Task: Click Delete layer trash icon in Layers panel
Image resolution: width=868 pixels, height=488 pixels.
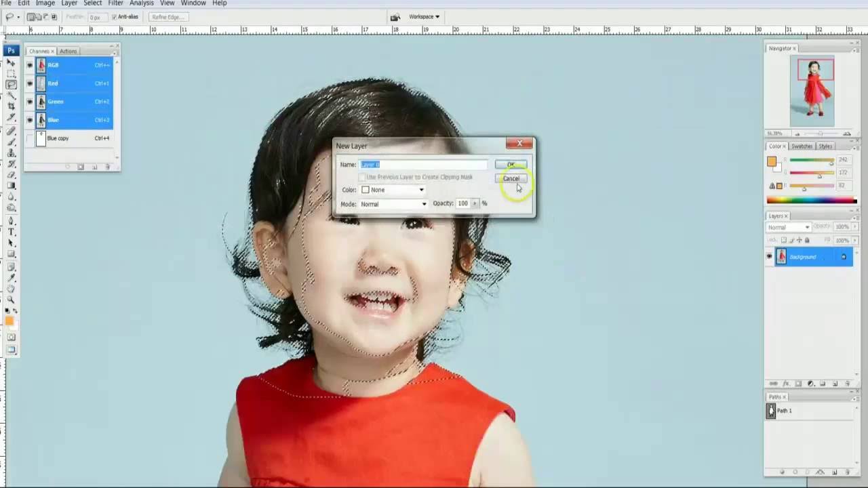Action: point(848,384)
